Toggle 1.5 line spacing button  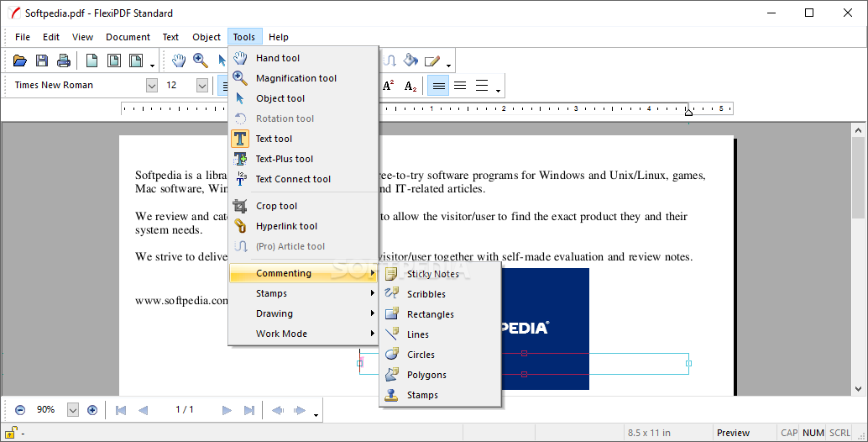(x=460, y=86)
